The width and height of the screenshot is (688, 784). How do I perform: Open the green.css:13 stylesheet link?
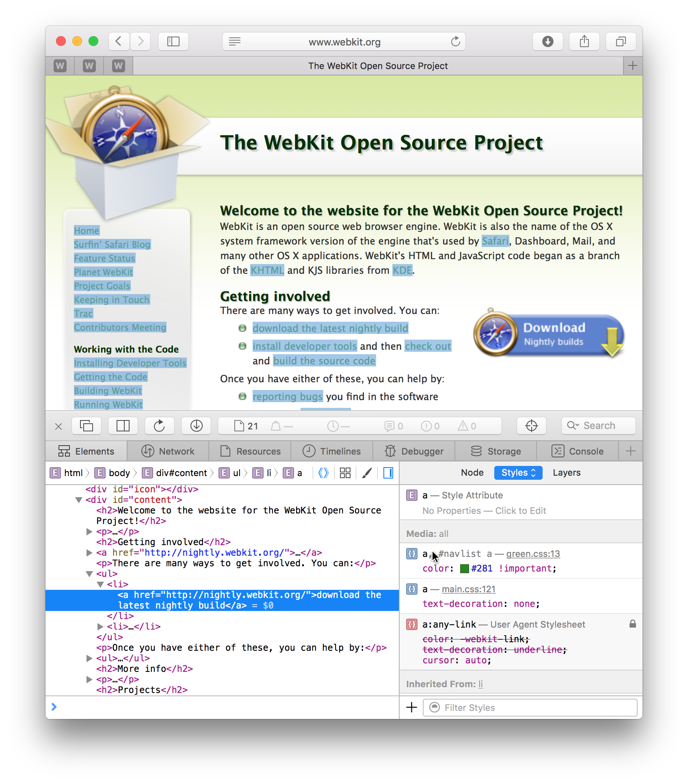tap(532, 554)
